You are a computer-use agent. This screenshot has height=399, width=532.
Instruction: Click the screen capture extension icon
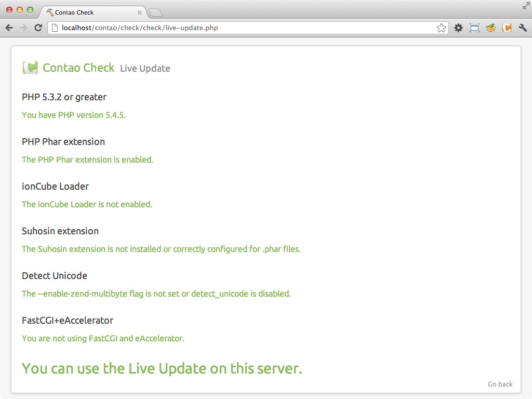click(474, 28)
